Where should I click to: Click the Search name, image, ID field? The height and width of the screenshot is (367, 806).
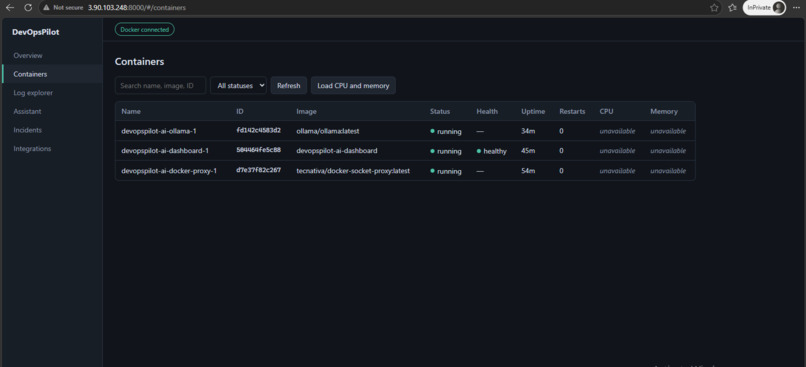(x=160, y=85)
